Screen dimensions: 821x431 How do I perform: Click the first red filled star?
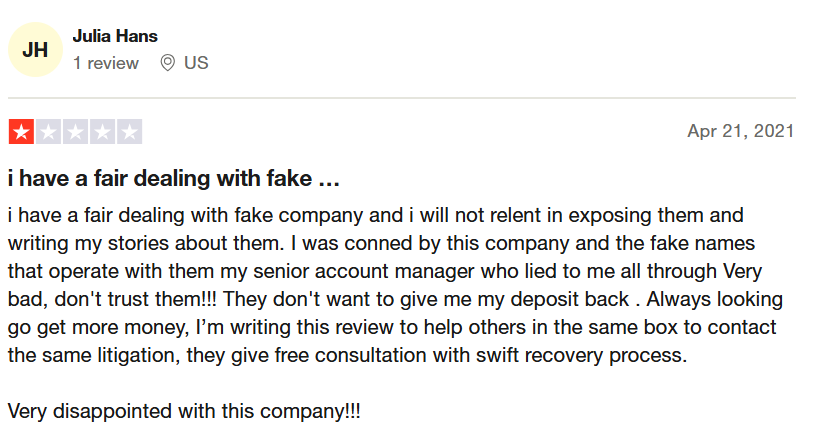click(x=21, y=131)
